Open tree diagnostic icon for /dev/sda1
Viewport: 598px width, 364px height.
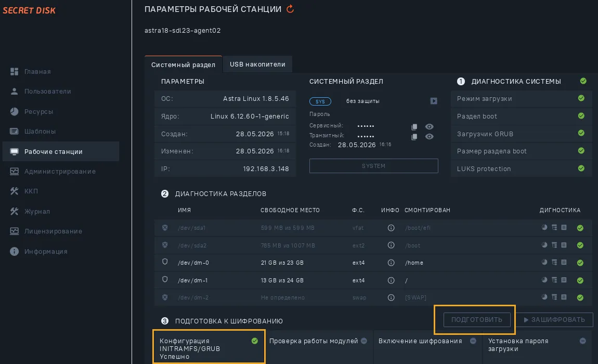pyautogui.click(x=554, y=227)
